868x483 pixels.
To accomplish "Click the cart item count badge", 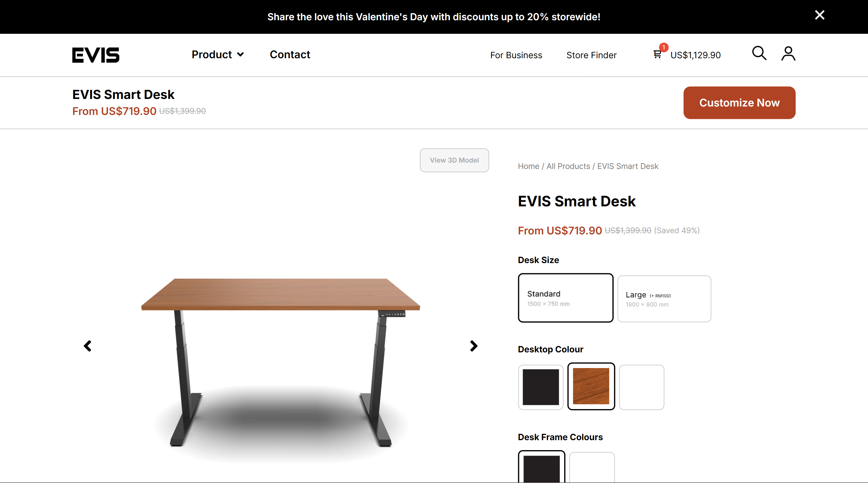I will [663, 47].
